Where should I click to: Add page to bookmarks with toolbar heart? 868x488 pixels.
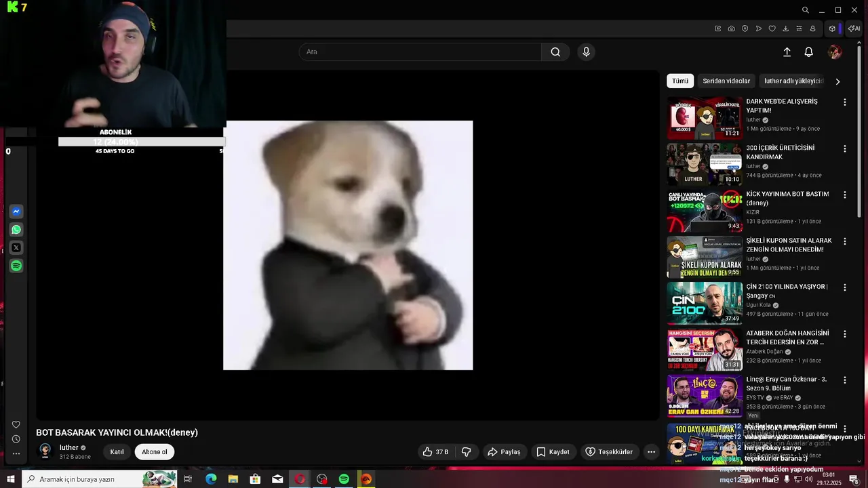point(772,28)
